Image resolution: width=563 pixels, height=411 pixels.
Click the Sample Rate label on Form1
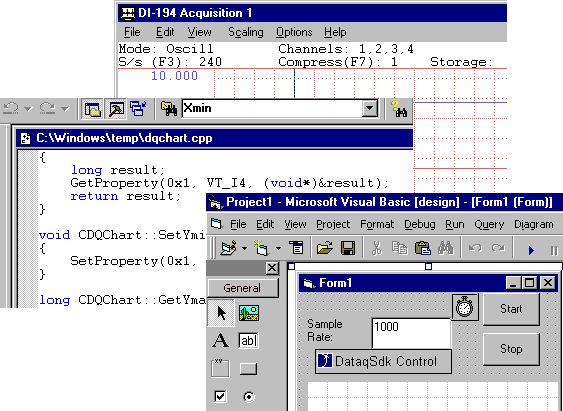325,330
